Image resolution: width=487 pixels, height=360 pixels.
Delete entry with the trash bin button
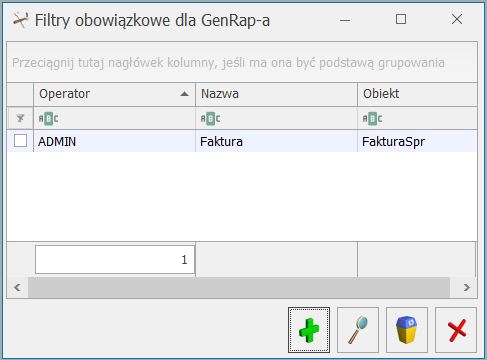pyautogui.click(x=407, y=330)
